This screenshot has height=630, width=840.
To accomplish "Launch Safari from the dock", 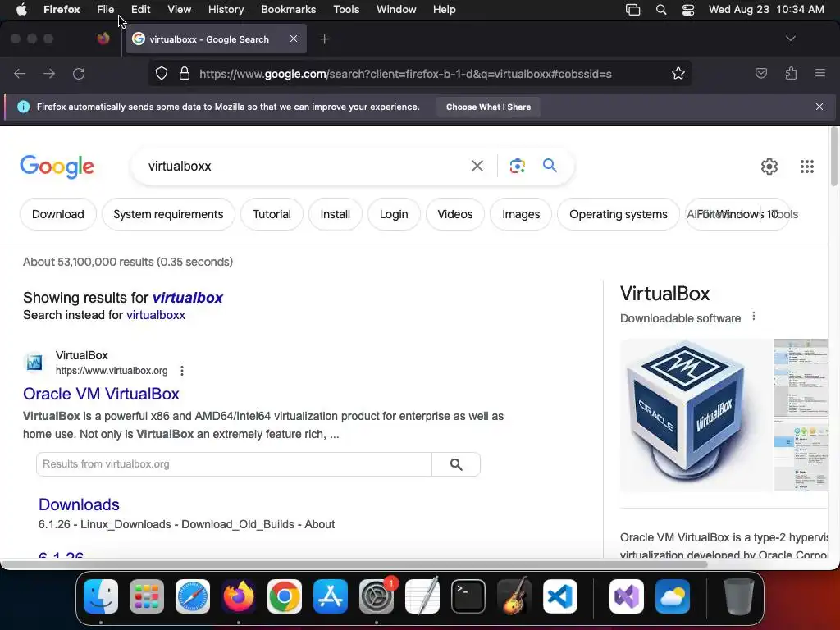I will tap(193, 596).
